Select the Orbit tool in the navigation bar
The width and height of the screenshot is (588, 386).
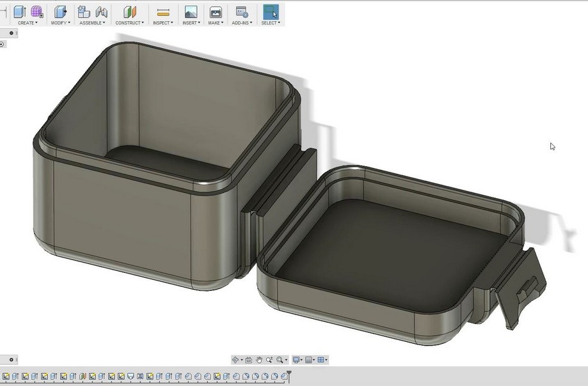coord(235,360)
